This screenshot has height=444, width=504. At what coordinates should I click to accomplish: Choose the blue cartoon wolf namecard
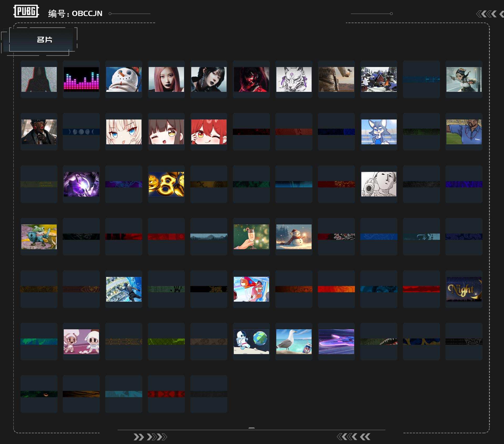point(379,132)
